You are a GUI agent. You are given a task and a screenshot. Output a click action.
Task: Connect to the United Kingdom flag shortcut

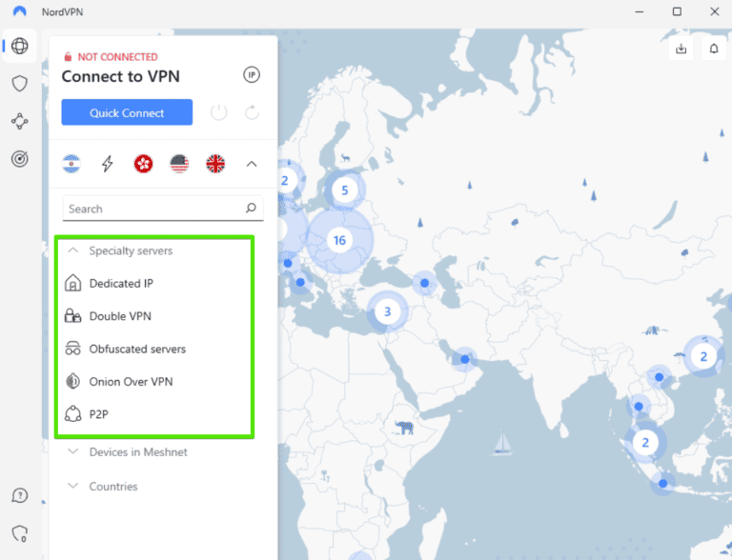pos(215,164)
